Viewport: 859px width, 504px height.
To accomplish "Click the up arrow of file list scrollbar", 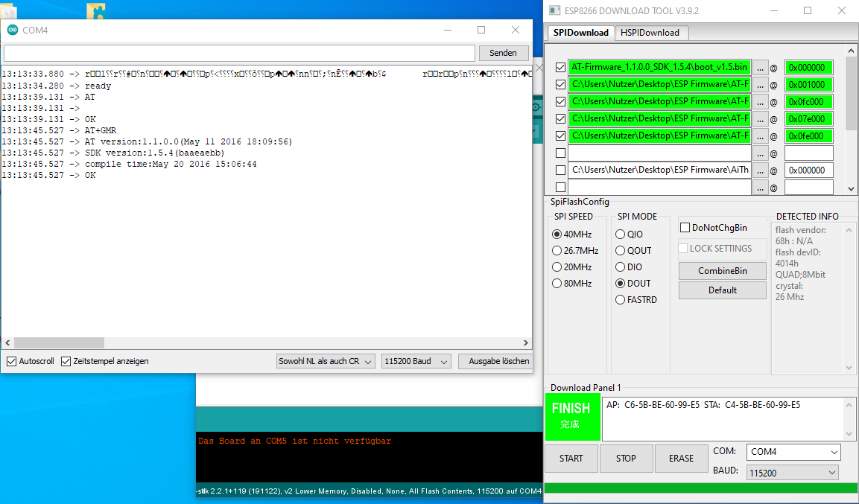I will (x=851, y=51).
